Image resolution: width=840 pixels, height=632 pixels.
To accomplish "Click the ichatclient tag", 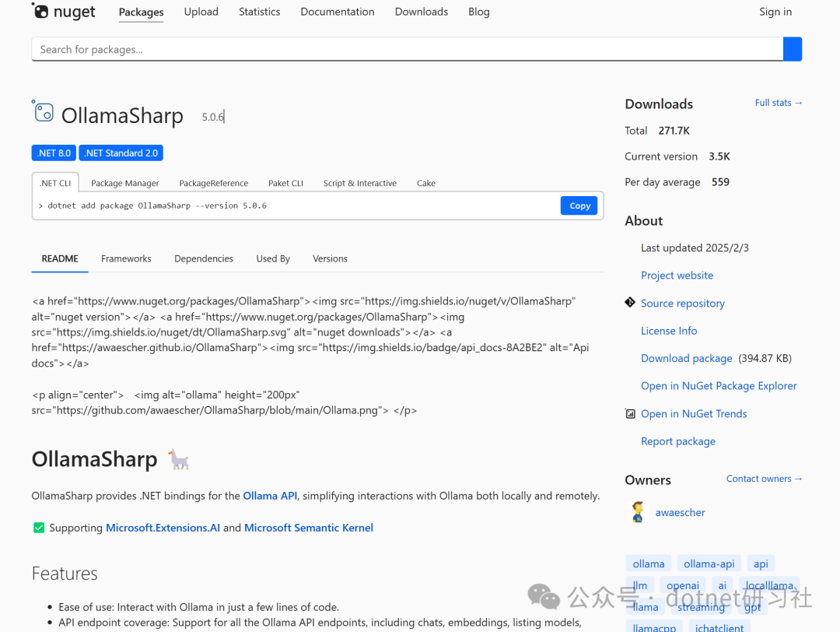I will point(719,627).
